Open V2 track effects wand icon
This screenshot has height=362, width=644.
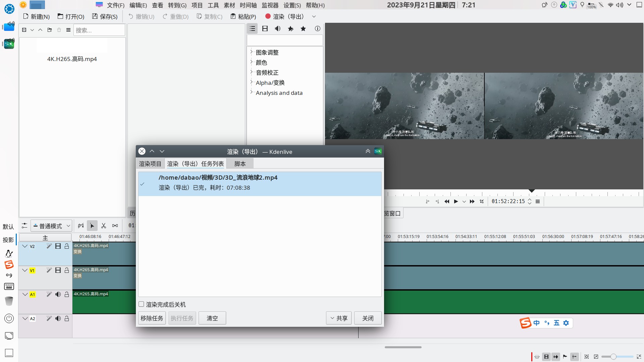pos(49,246)
